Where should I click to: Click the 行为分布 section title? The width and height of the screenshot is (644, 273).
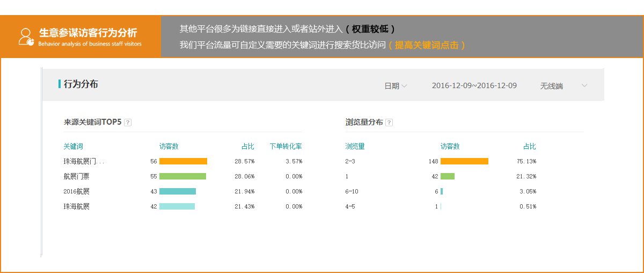point(80,84)
